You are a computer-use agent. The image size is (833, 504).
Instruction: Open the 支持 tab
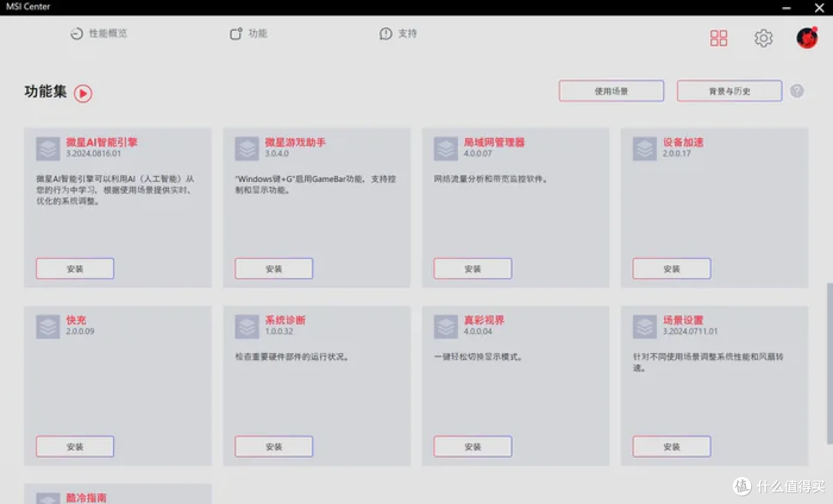click(399, 33)
